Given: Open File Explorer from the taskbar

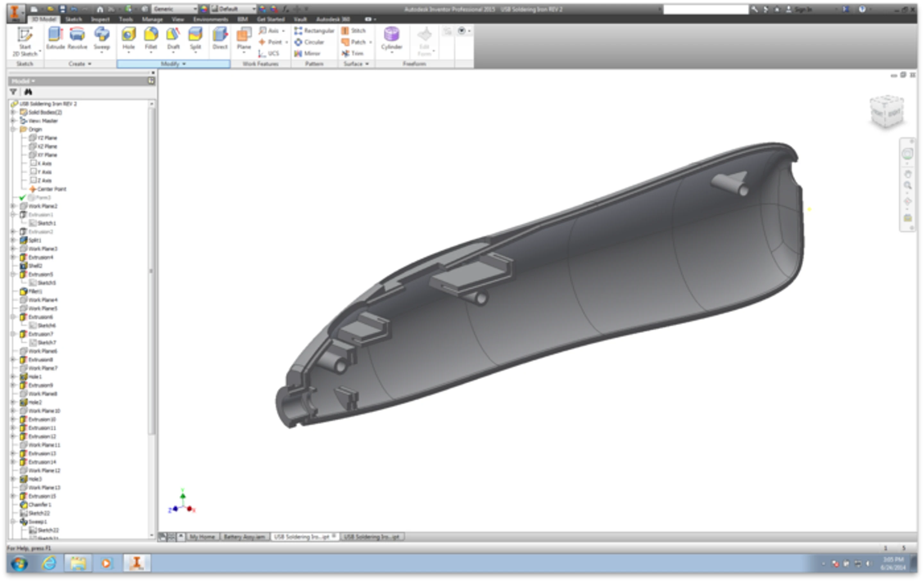Looking at the screenshot, I should click(78, 564).
